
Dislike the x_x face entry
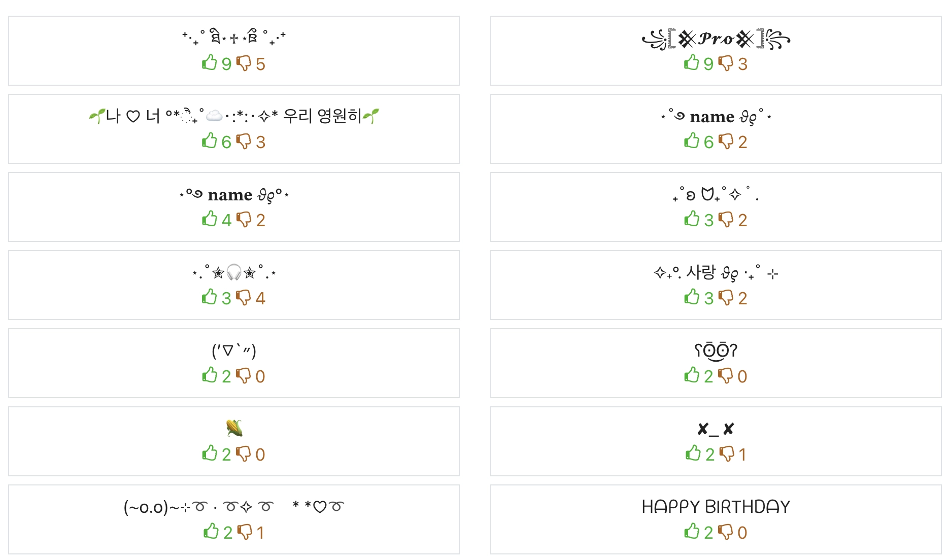coord(727,453)
